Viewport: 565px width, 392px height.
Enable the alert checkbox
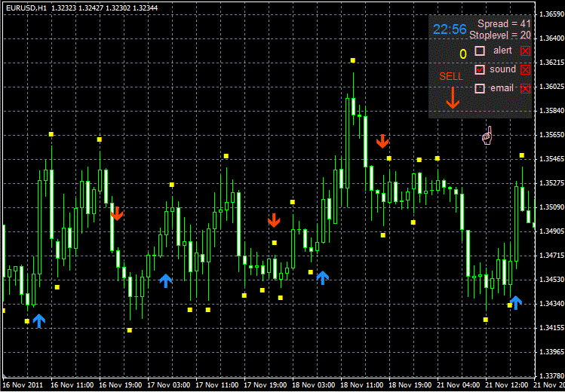point(480,51)
